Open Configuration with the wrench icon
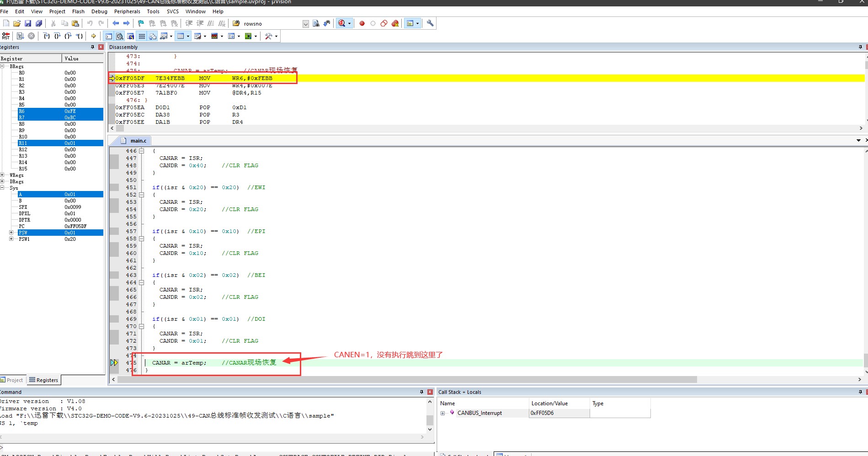868x456 pixels. pos(430,23)
